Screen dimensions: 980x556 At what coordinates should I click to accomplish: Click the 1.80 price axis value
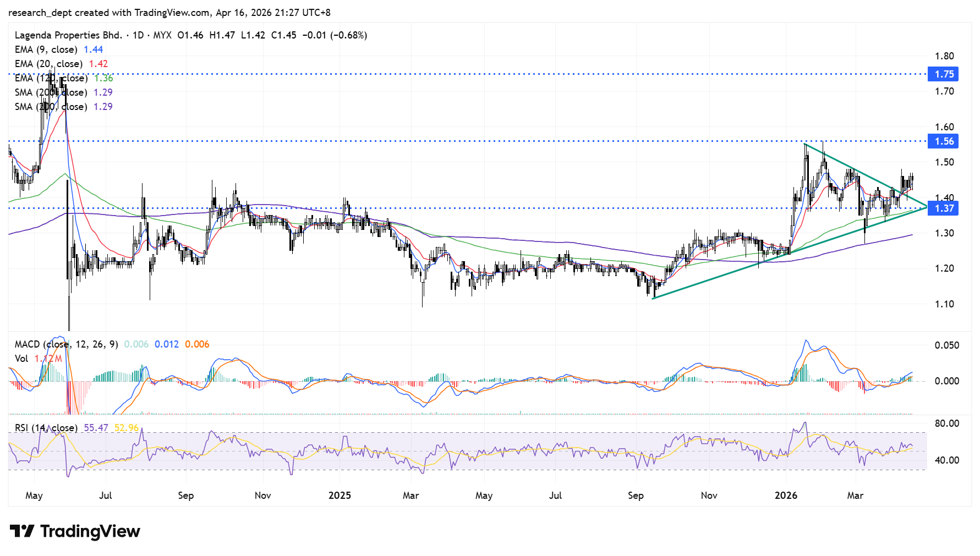tap(944, 56)
